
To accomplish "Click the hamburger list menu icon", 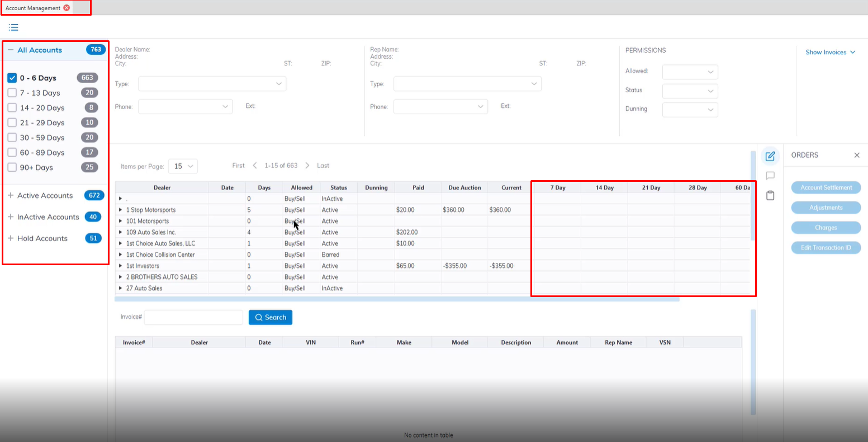I will pyautogui.click(x=13, y=27).
